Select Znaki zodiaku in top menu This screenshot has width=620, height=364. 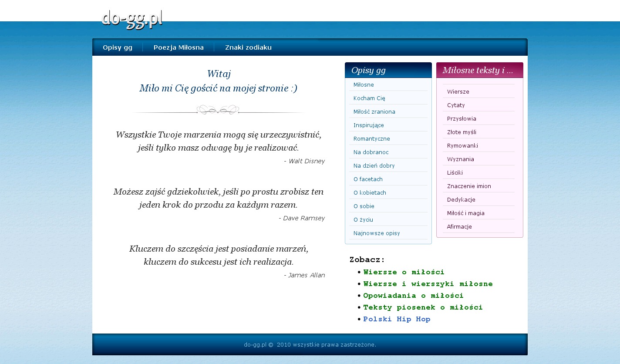(x=248, y=47)
